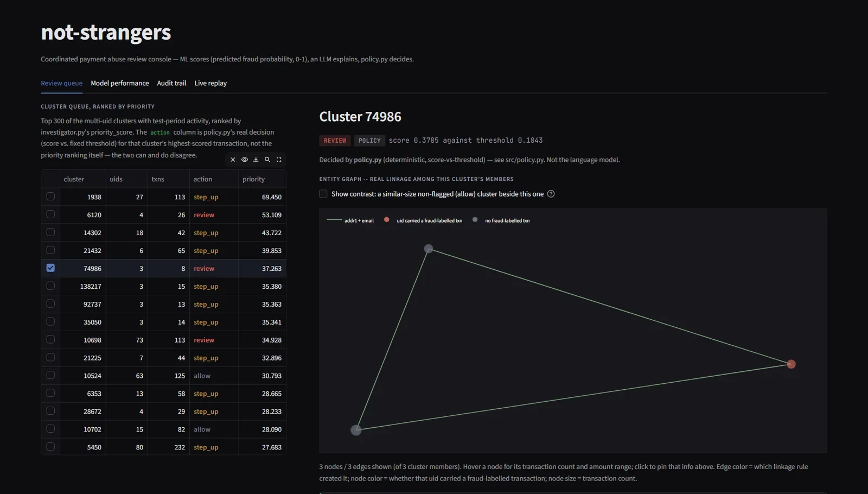This screenshot has width=868, height=494.
Task: Check the row checkbox for cluster 6120
Action: 50,214
